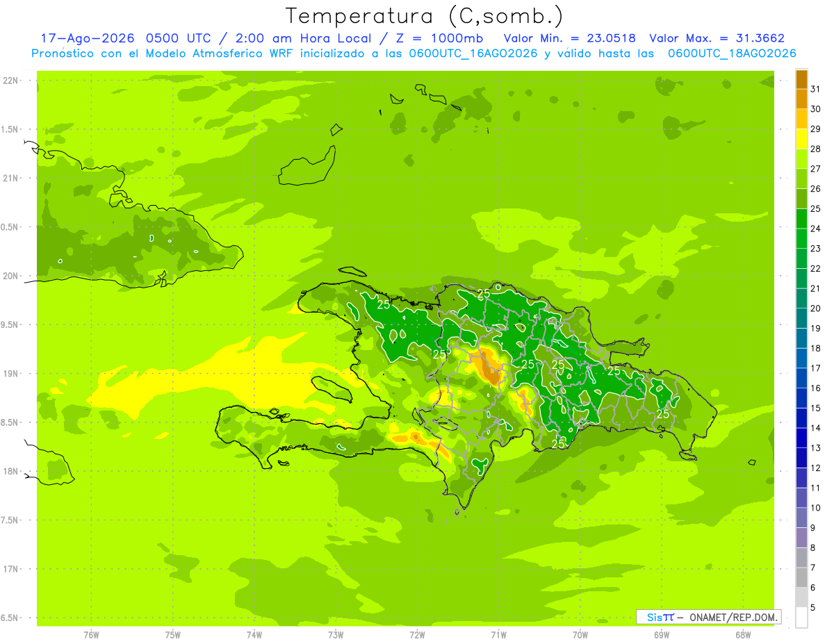Select the "Valor Min. = 23.0518" readout
The height and width of the screenshot is (644, 834).
[x=570, y=38]
